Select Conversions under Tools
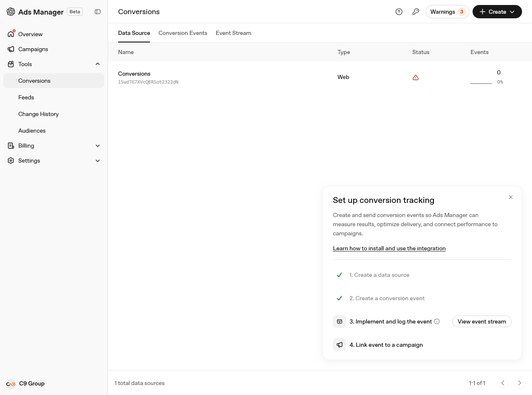The image size is (532, 395). pyautogui.click(x=54, y=81)
